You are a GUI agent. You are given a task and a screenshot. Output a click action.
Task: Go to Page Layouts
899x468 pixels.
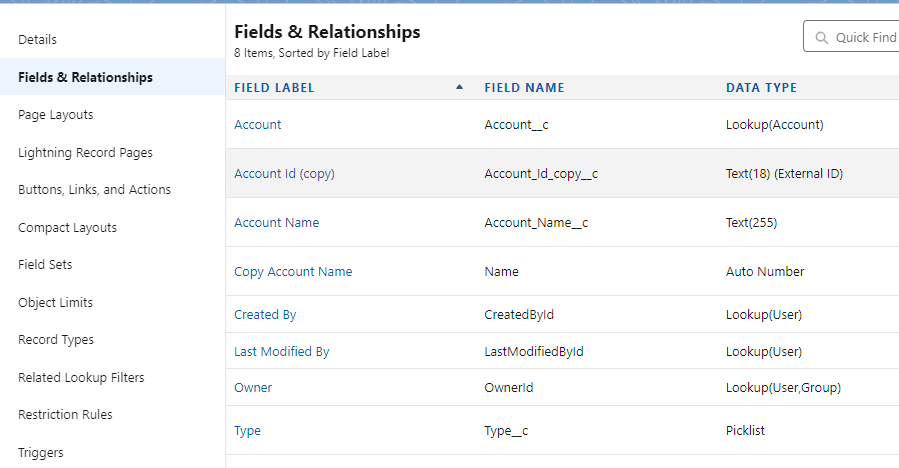tap(56, 115)
